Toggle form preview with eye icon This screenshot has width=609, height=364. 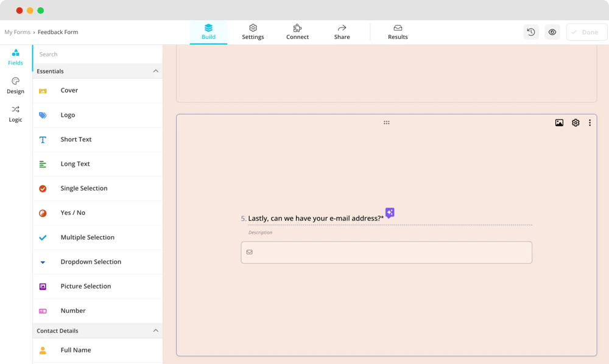point(552,32)
